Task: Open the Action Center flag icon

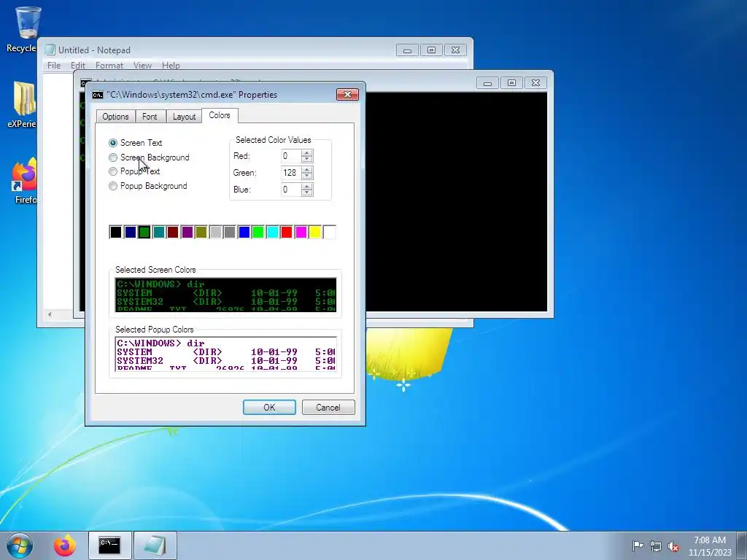Action: coord(638,545)
